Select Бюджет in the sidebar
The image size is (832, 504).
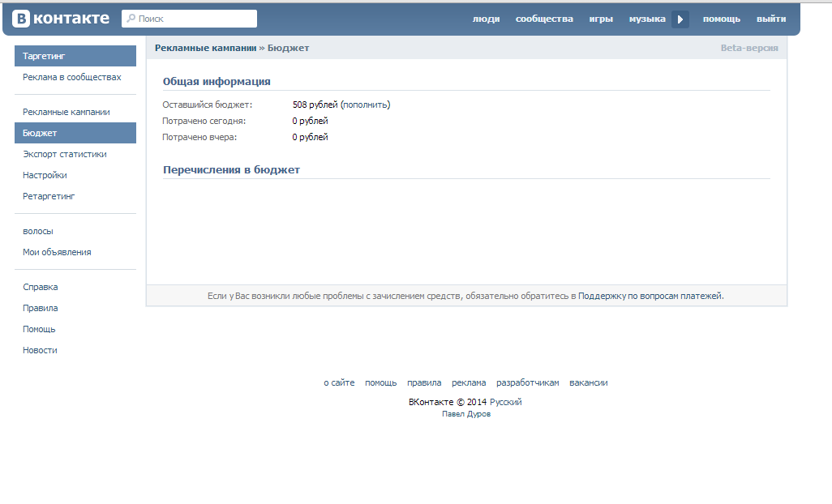75,133
